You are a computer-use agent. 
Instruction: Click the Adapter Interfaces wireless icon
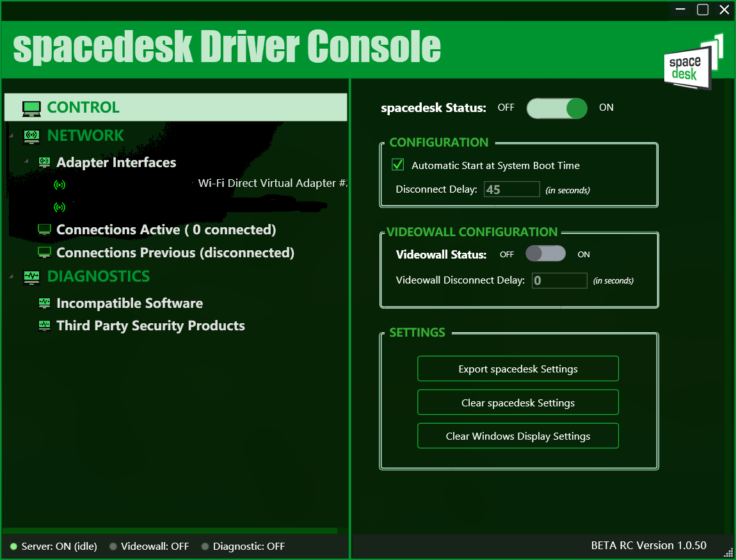tap(44, 162)
